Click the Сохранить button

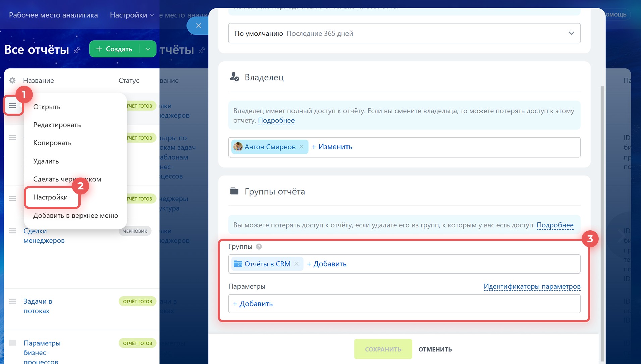point(383,349)
